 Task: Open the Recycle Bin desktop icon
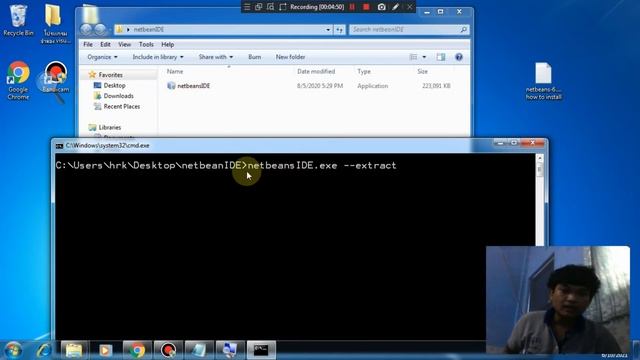tap(18, 20)
